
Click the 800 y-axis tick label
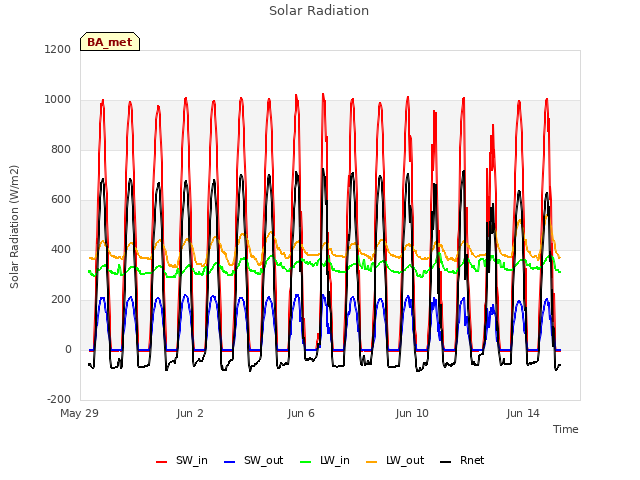[x=61, y=149]
